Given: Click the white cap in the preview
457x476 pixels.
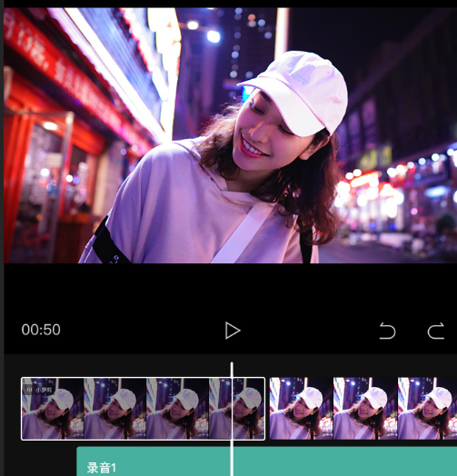Looking at the screenshot, I should click(x=298, y=91).
